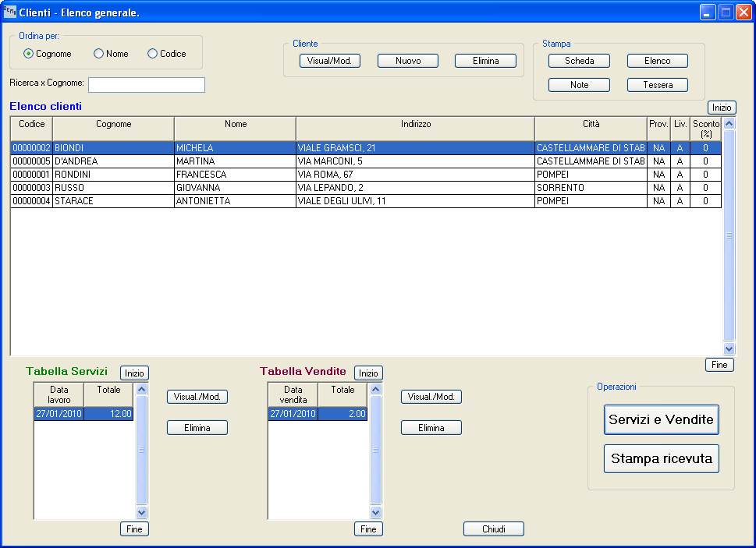756x548 pixels.
Task: Click the Chiudi button
Action: [x=494, y=529]
